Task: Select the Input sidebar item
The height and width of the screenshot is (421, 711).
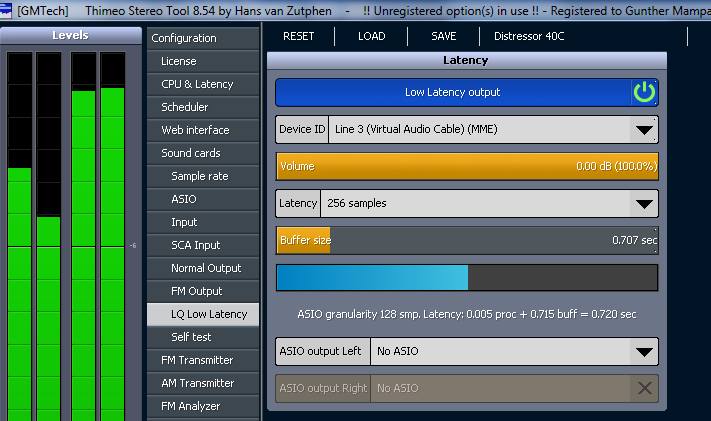Action: point(203,222)
